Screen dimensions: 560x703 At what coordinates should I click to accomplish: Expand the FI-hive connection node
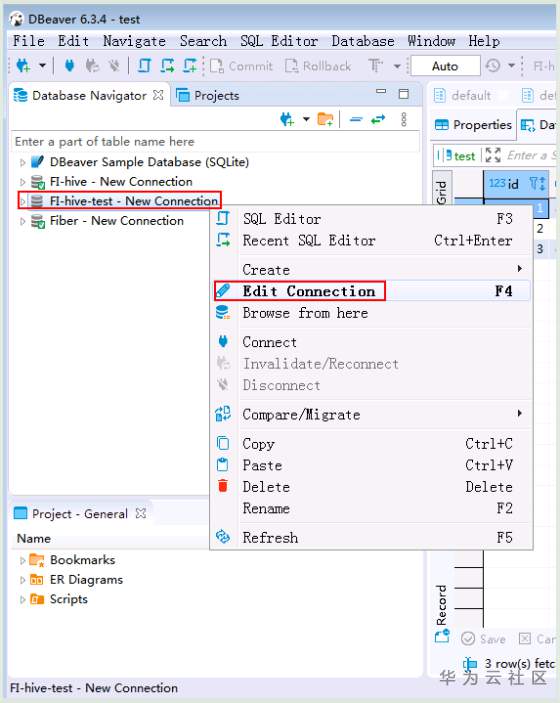coord(22,182)
